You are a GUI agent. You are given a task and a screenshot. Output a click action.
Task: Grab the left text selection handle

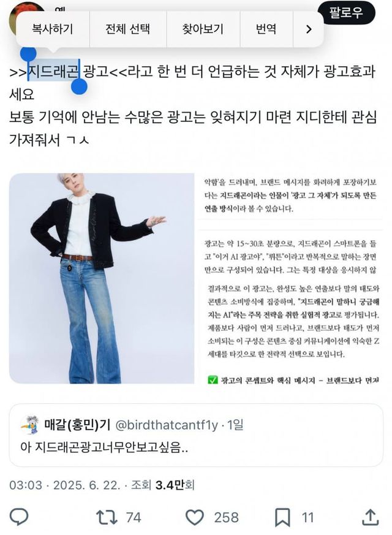click(x=28, y=55)
